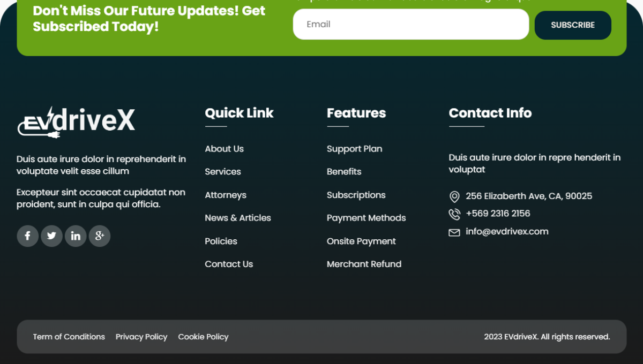Open the Merchant Refund link
The height and width of the screenshot is (364, 643).
click(364, 264)
